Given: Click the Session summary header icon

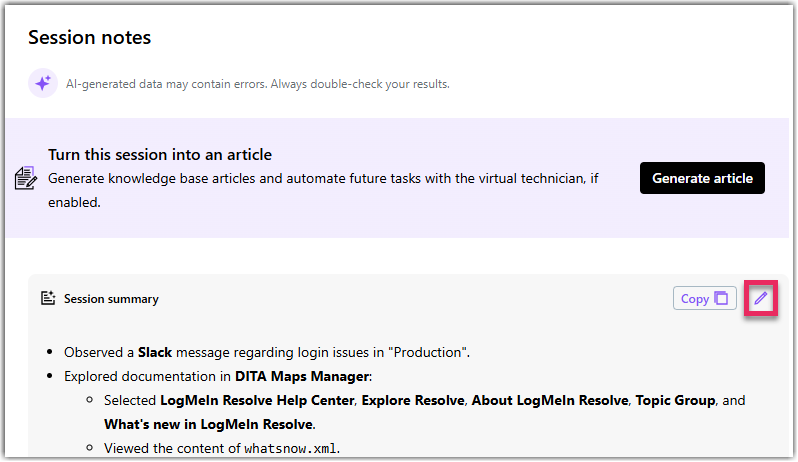Looking at the screenshot, I should pyautogui.click(x=47, y=298).
